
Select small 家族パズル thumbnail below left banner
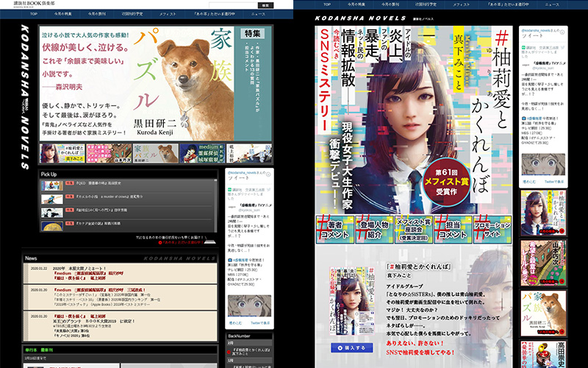(x=155, y=153)
